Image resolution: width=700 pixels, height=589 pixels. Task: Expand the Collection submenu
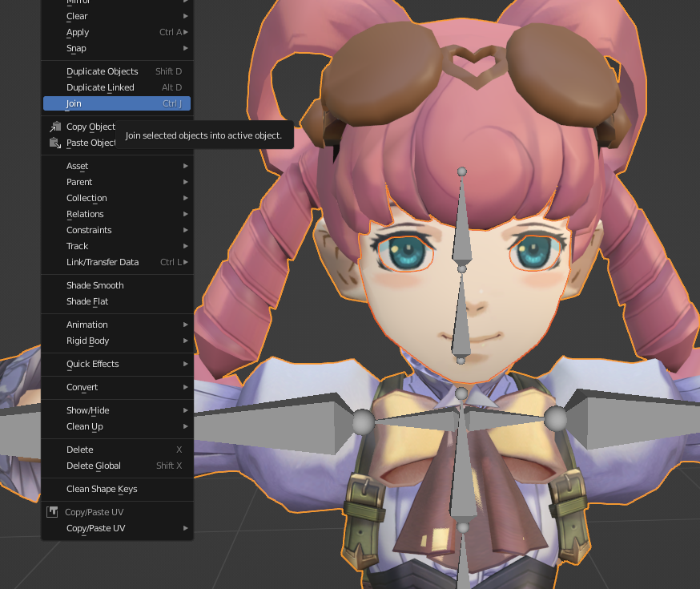[x=117, y=198]
